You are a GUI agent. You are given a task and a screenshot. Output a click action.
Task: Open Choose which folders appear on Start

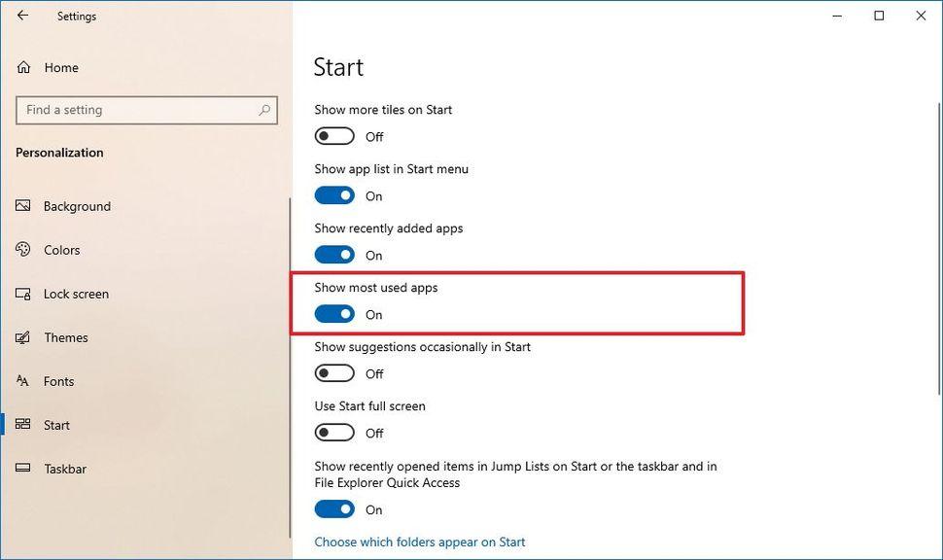pos(420,542)
